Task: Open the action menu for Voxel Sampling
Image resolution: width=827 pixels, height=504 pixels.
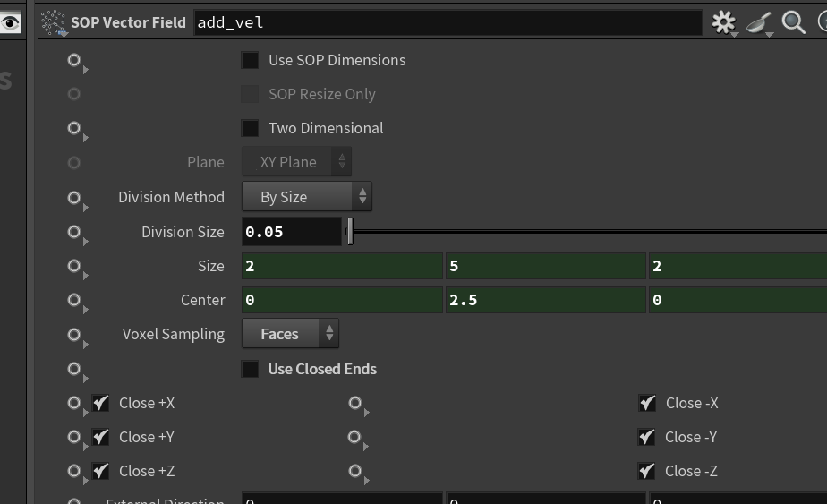Action: (x=77, y=337)
